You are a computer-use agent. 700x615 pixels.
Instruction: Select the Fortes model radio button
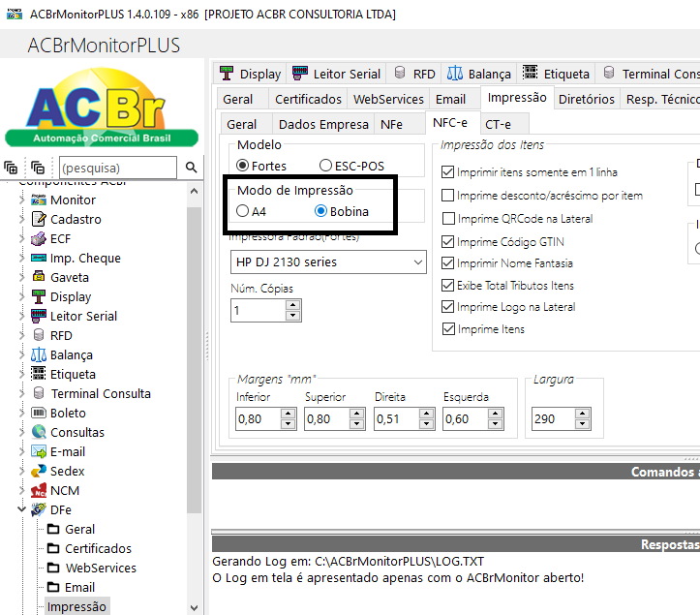tap(242, 166)
